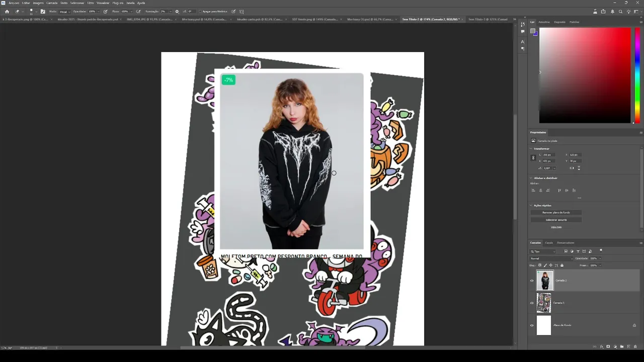This screenshot has height=362, width=644.
Task: Switch to the Amostras tab
Action: click(544, 22)
